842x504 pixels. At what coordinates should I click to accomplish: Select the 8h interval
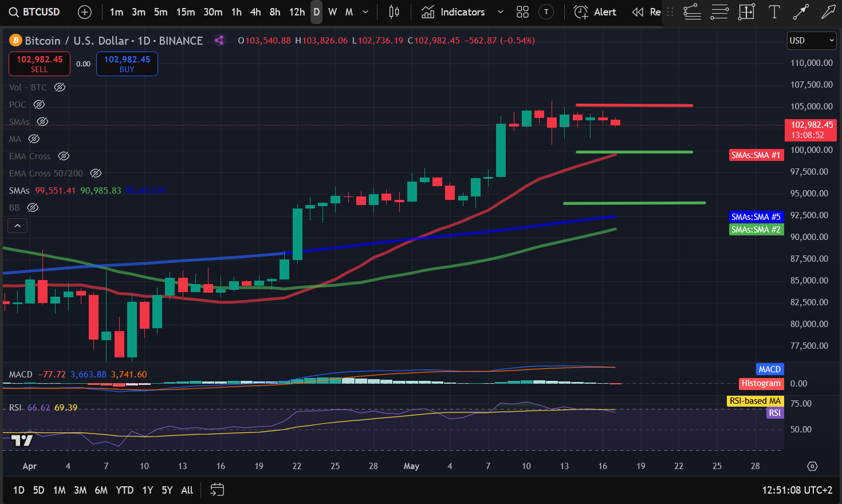tap(275, 12)
